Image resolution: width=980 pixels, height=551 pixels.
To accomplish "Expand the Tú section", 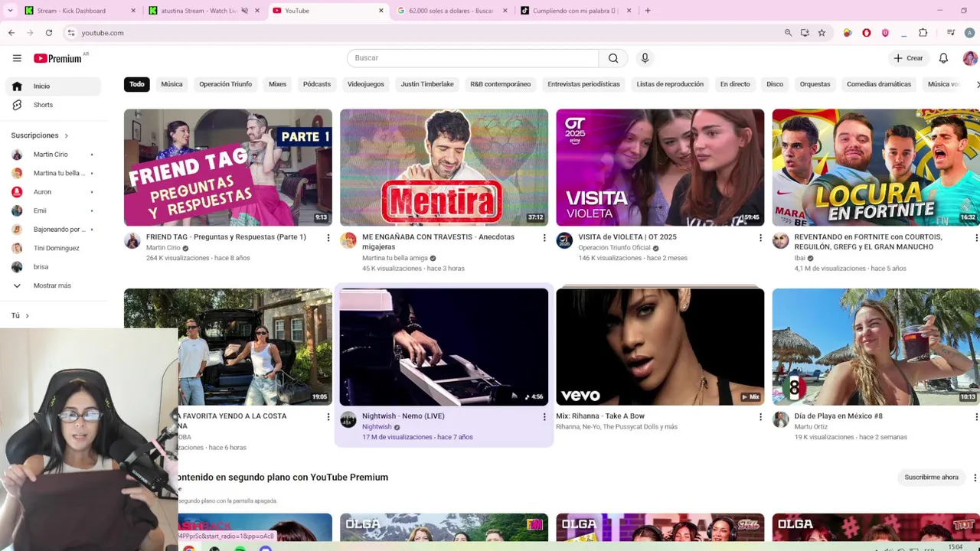I will tap(20, 315).
